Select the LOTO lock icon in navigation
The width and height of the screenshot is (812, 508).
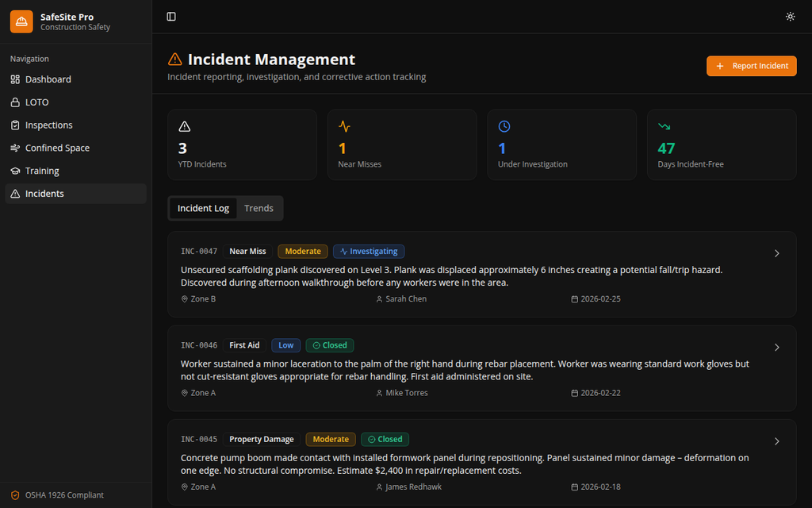(x=17, y=102)
